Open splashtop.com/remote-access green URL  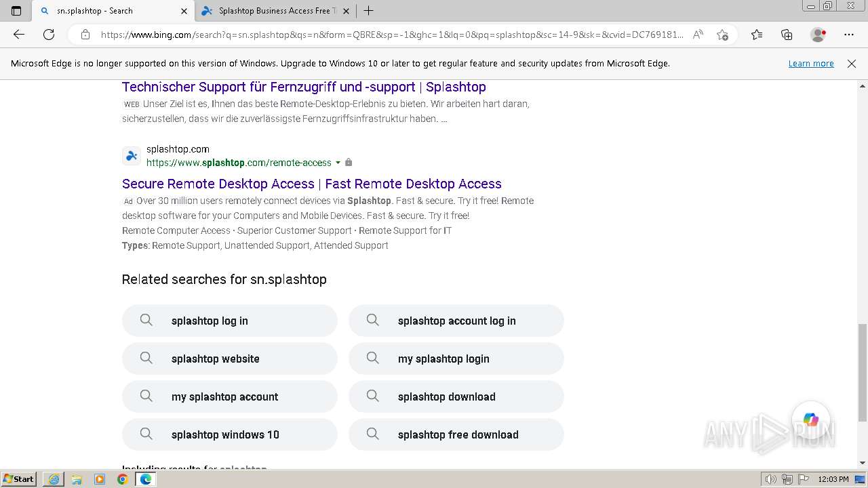click(239, 163)
